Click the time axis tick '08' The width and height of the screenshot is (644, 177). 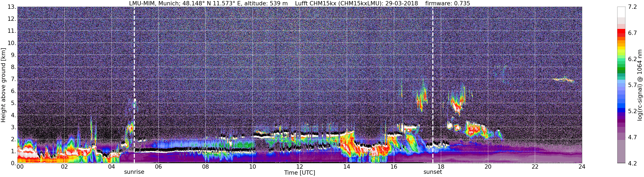click(x=205, y=167)
